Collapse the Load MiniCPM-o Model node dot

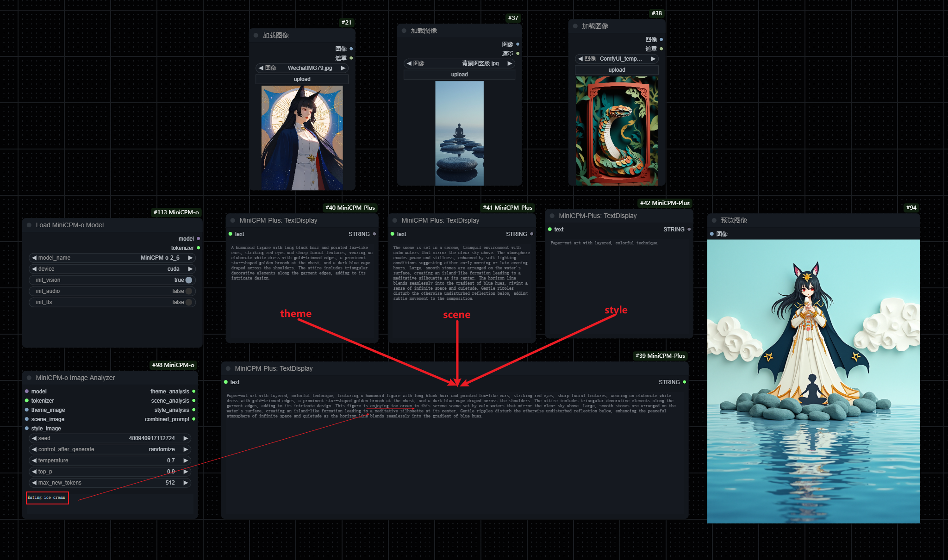(x=29, y=225)
